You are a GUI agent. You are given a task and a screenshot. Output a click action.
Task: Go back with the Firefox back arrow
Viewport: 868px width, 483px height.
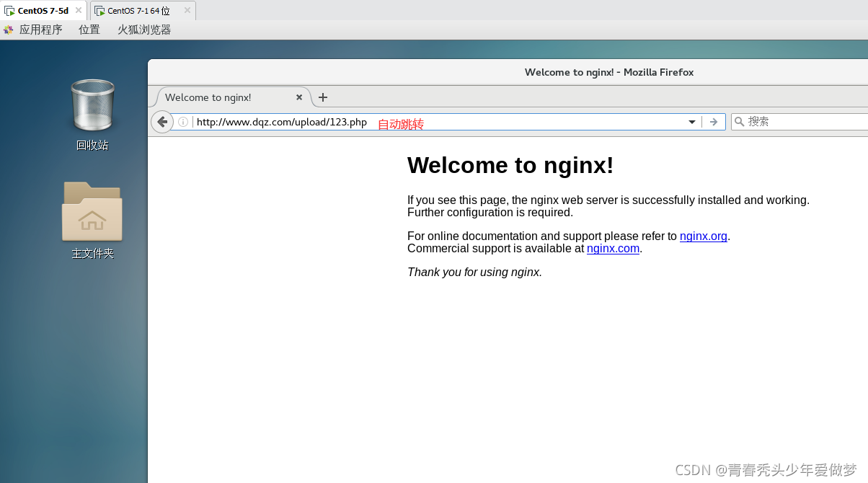point(162,122)
